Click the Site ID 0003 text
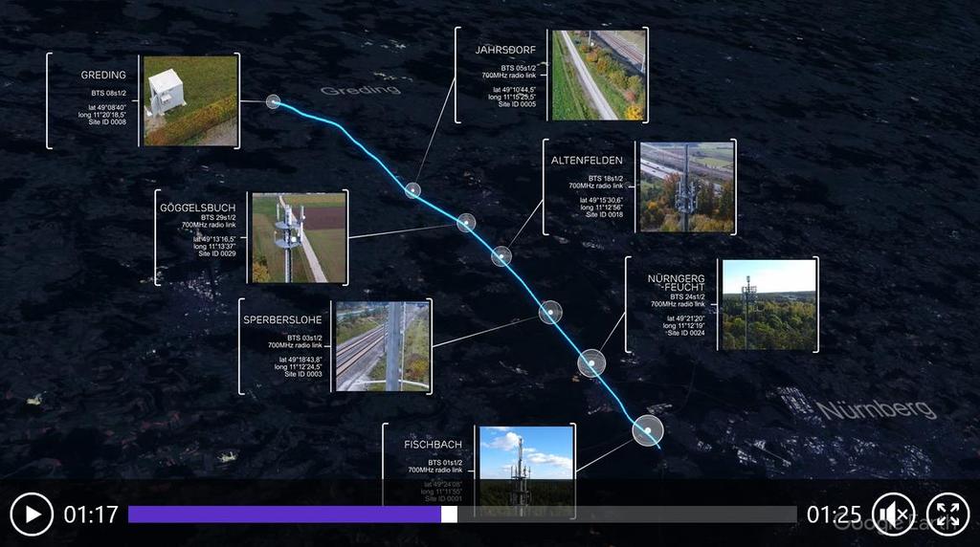Image resolution: width=980 pixels, height=547 pixels. [x=303, y=374]
